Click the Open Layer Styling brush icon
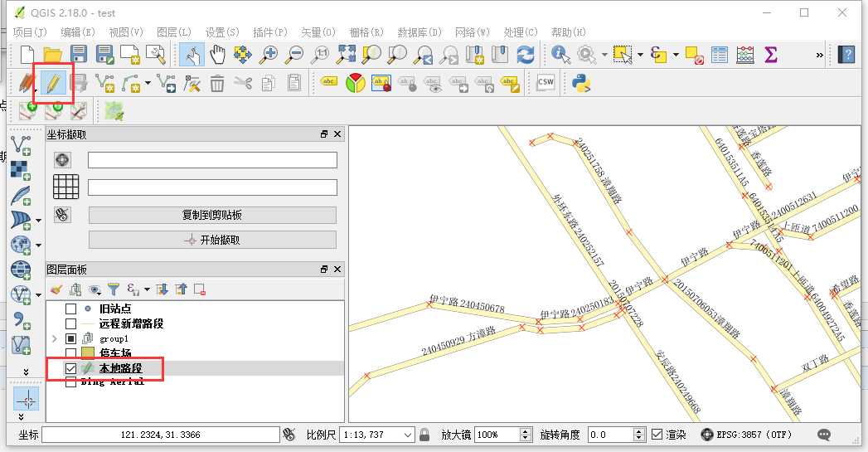This screenshot has height=452, width=868. tap(56, 289)
